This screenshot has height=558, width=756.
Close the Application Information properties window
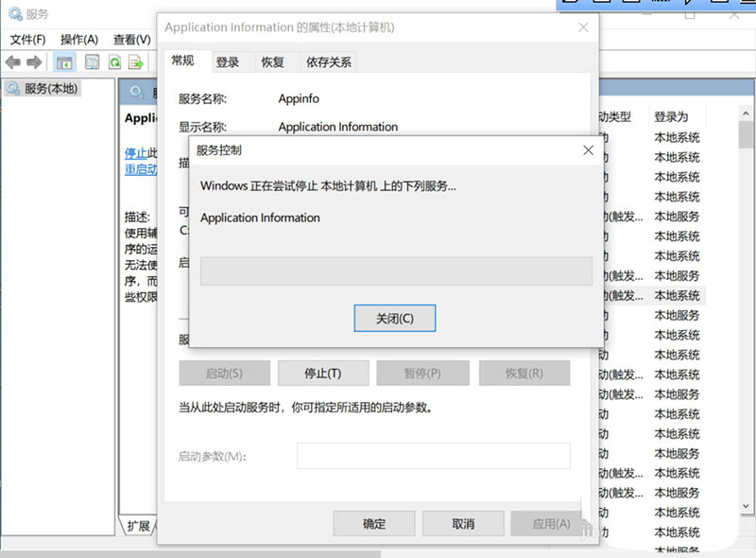pos(583,27)
